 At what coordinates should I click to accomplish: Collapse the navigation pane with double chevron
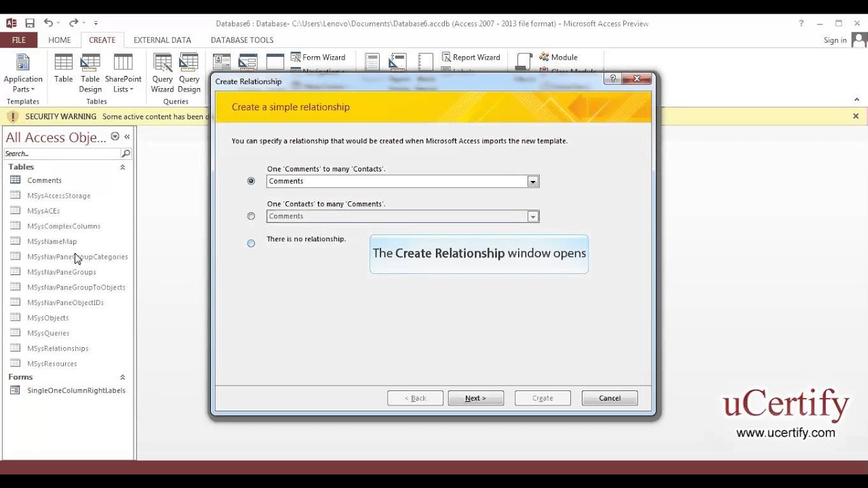[127, 136]
